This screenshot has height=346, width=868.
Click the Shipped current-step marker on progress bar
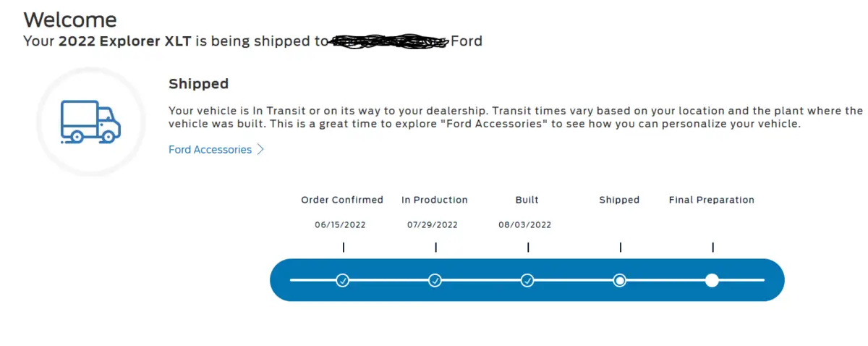pyautogui.click(x=620, y=280)
